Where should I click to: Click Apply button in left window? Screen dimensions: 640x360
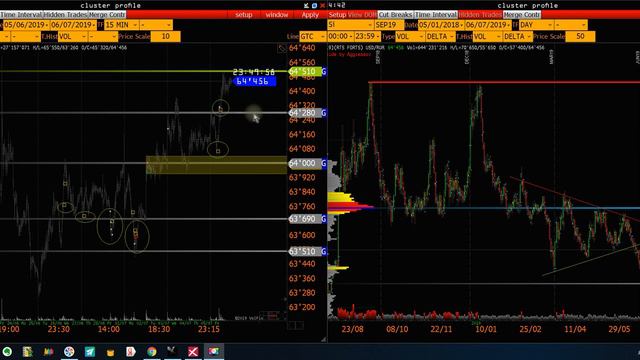tap(310, 15)
